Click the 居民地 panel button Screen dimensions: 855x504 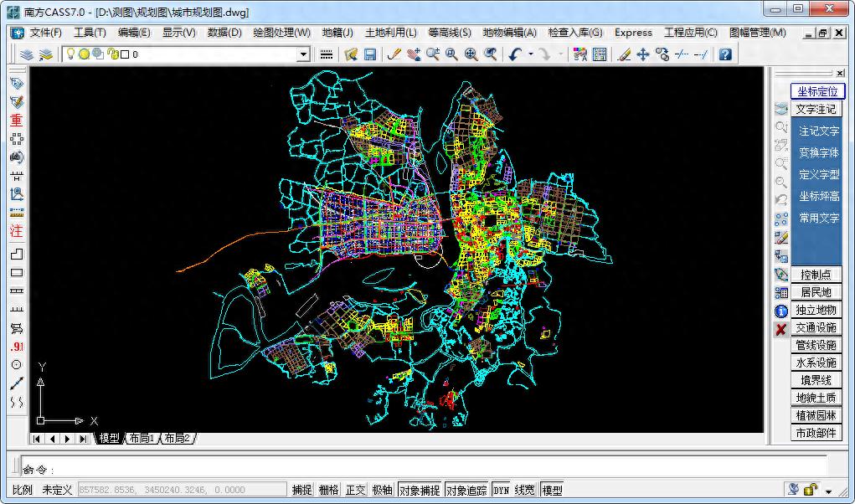pyautogui.click(x=816, y=292)
